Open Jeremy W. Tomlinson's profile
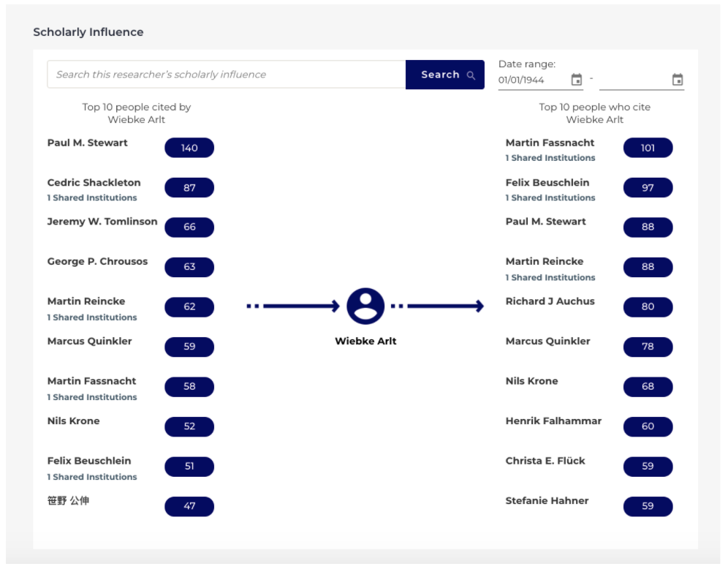Image resolution: width=728 pixels, height=569 pixels. (x=102, y=222)
